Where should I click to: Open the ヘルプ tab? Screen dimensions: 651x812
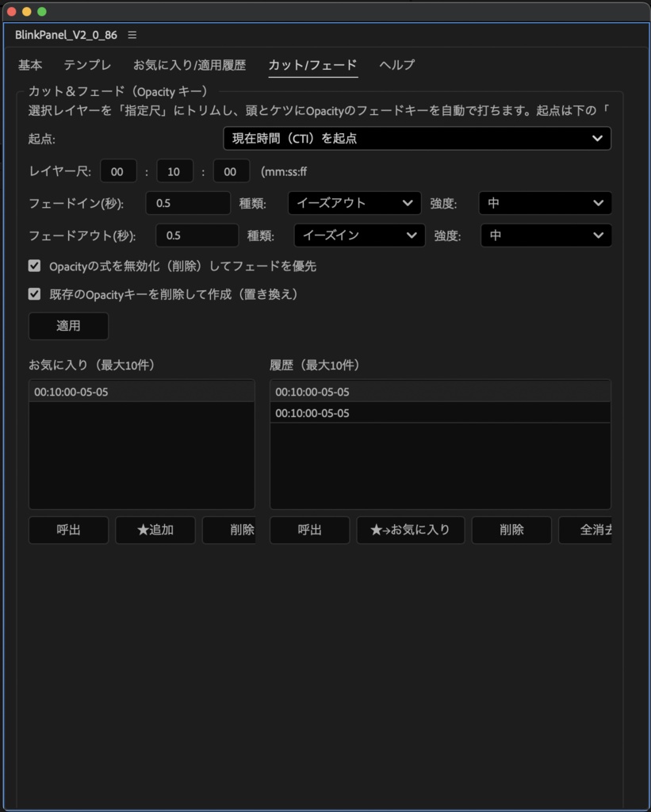396,65
